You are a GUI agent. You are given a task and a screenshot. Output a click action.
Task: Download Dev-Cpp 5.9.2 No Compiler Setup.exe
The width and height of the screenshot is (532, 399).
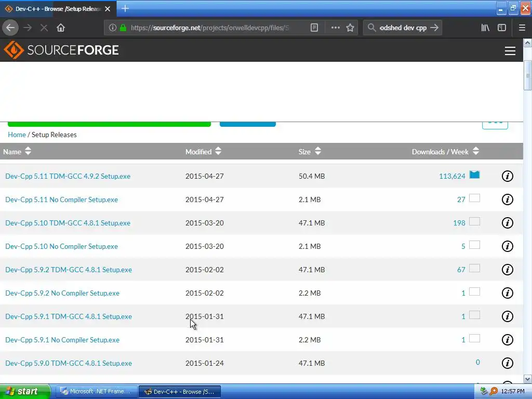[x=62, y=293]
